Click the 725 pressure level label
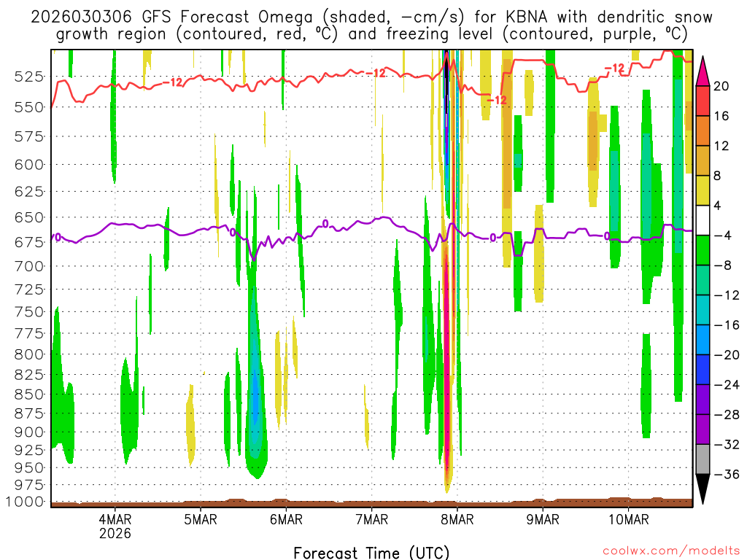This screenshot has width=747, height=560. pos(28,289)
